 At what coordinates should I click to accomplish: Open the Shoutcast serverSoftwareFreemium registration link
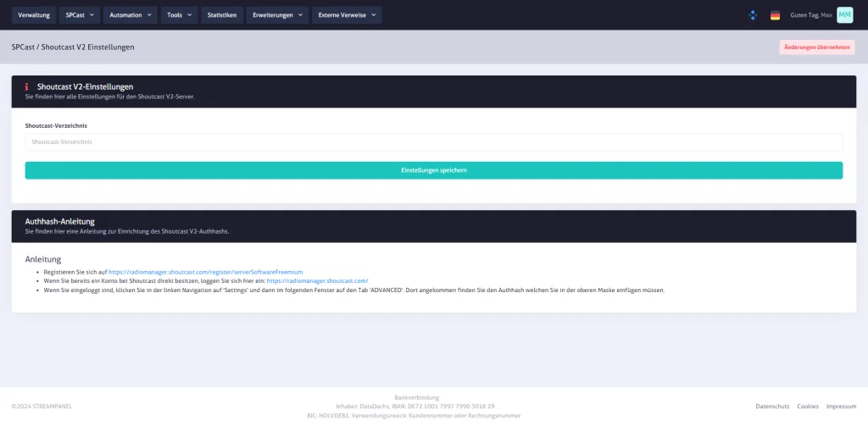click(x=205, y=272)
